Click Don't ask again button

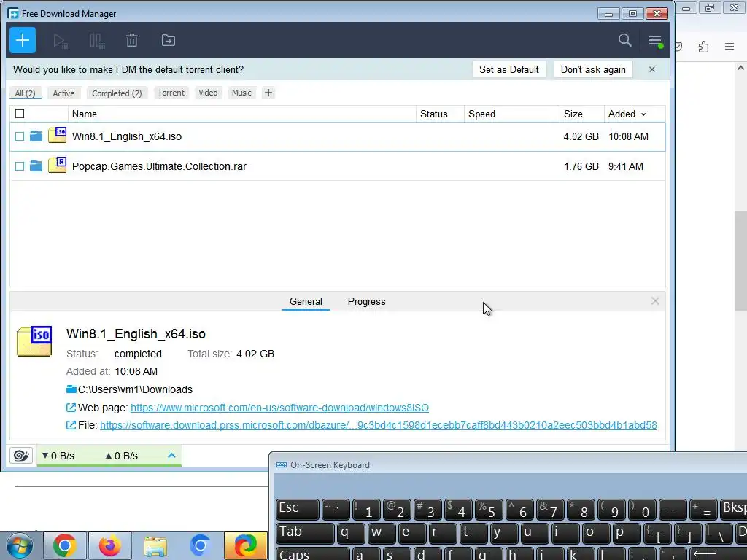(x=593, y=69)
